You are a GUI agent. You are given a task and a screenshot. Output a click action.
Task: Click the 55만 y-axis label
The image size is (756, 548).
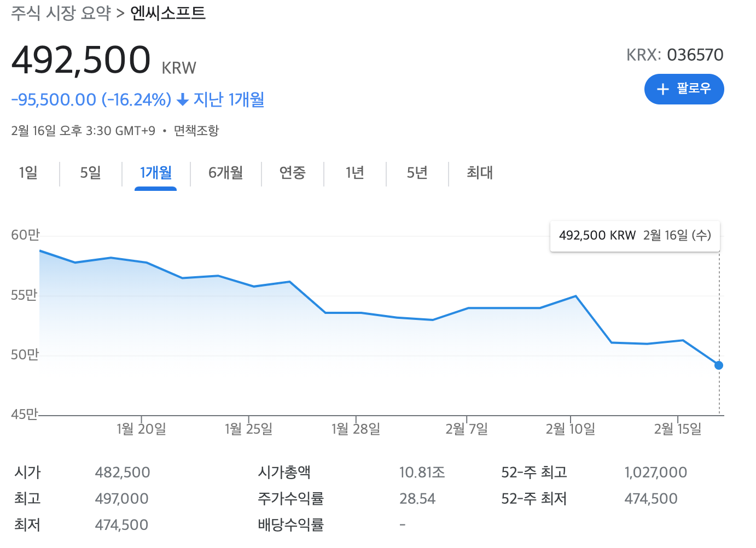click(x=24, y=295)
